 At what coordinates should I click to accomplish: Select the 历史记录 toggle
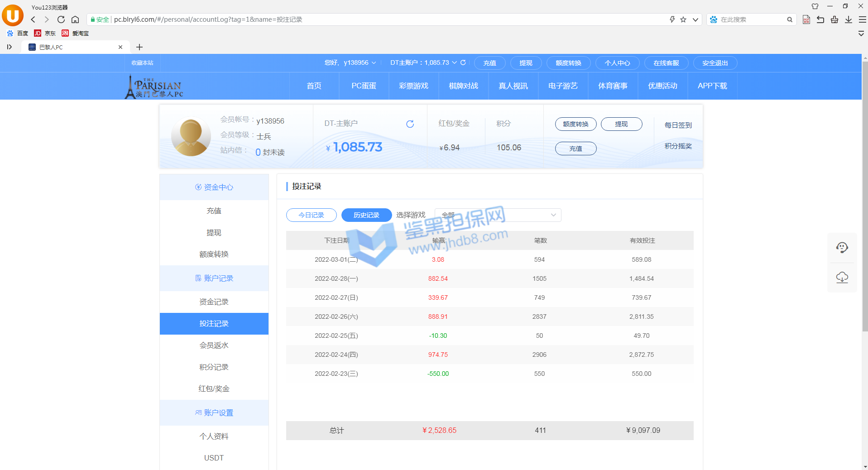pyautogui.click(x=366, y=215)
